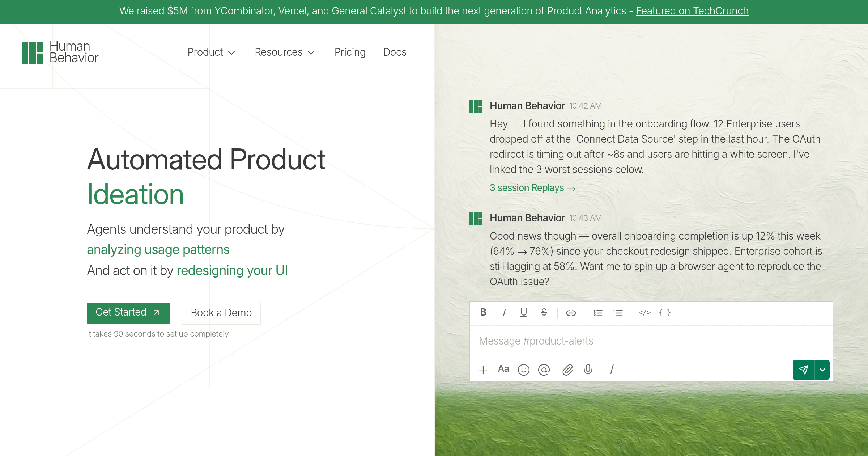Start a bulleted list in the editor
Viewport: 868px width, 456px height.
click(x=618, y=313)
